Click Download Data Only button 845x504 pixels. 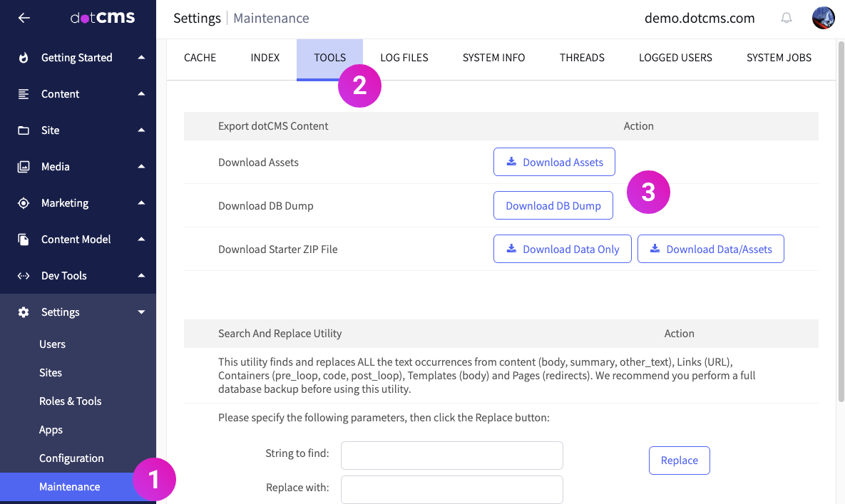(x=562, y=249)
